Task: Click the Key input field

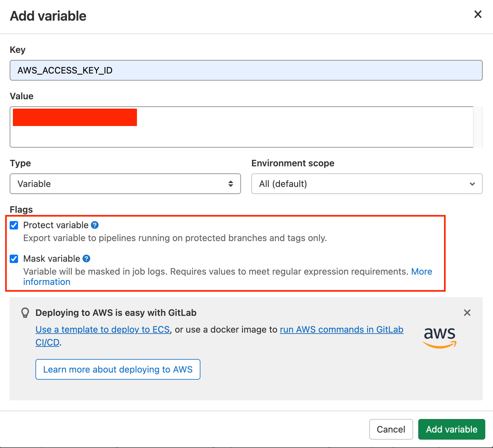Action: 246,70
